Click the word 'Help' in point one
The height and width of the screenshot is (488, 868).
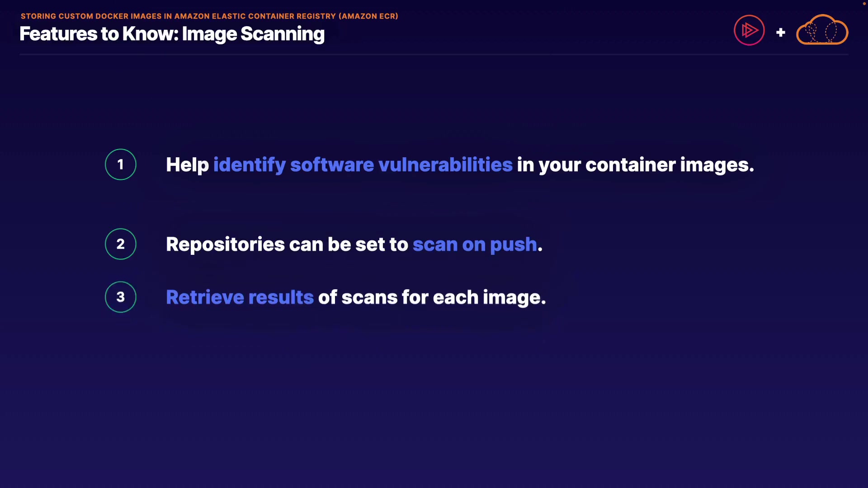click(187, 164)
